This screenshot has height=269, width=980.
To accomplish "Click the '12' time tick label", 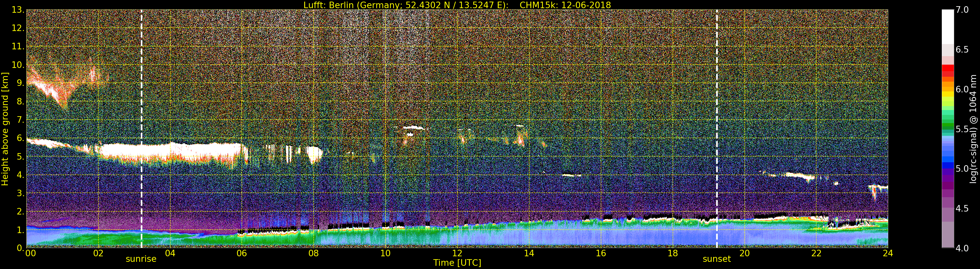I will (x=457, y=253).
